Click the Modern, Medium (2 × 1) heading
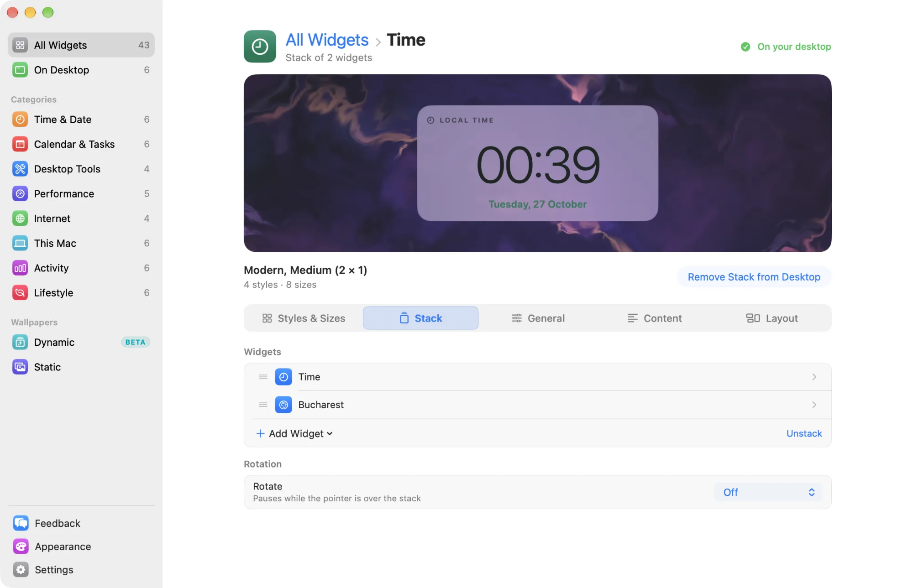 tap(305, 270)
